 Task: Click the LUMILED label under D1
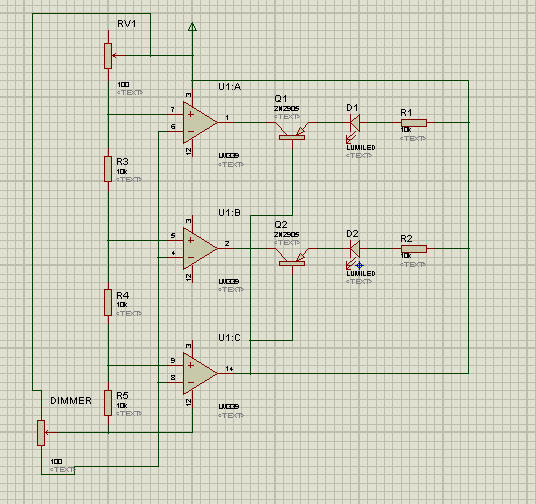coord(361,148)
